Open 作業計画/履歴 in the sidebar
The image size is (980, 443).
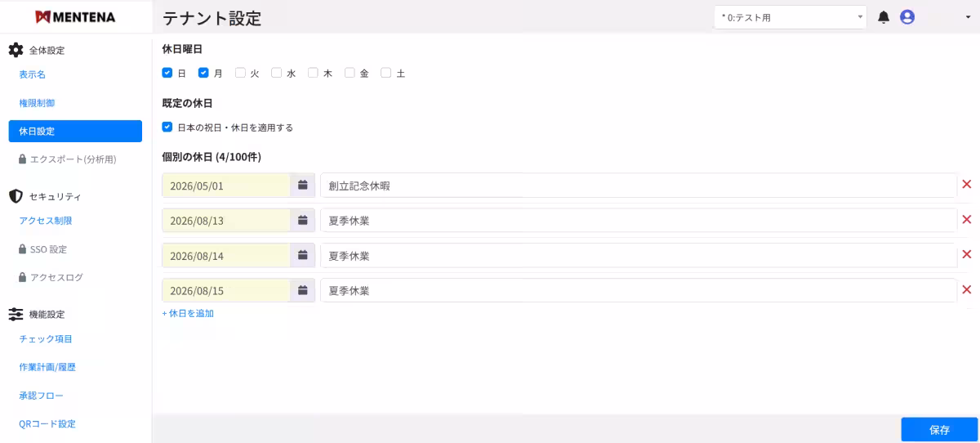(x=47, y=367)
